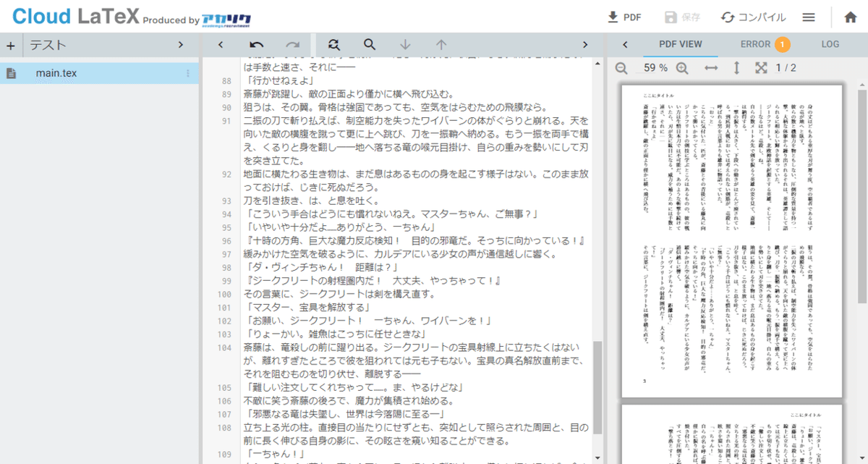The image size is (868, 464).
Task: Click the editor left chevron
Action: [x=221, y=45]
